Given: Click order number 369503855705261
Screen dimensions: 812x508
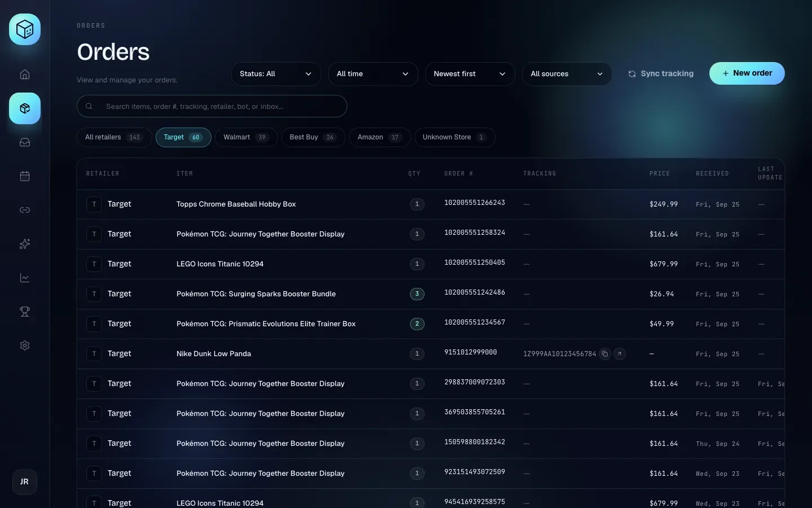Looking at the screenshot, I should pos(475,412).
